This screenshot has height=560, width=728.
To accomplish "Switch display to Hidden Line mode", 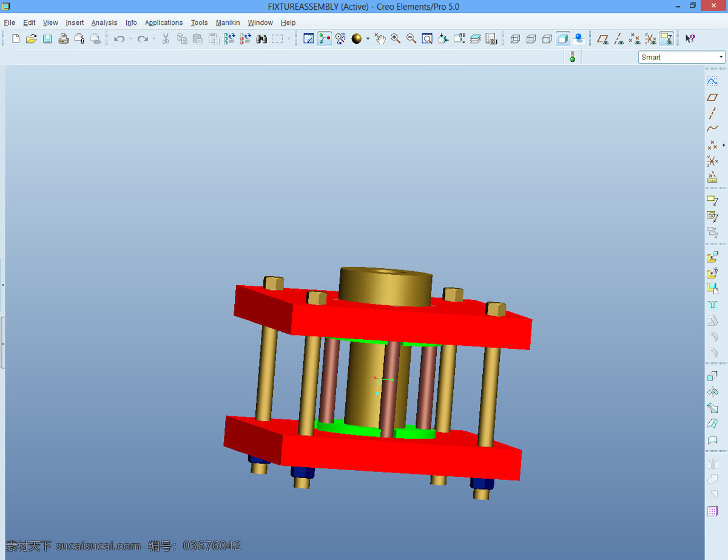I will (x=531, y=39).
